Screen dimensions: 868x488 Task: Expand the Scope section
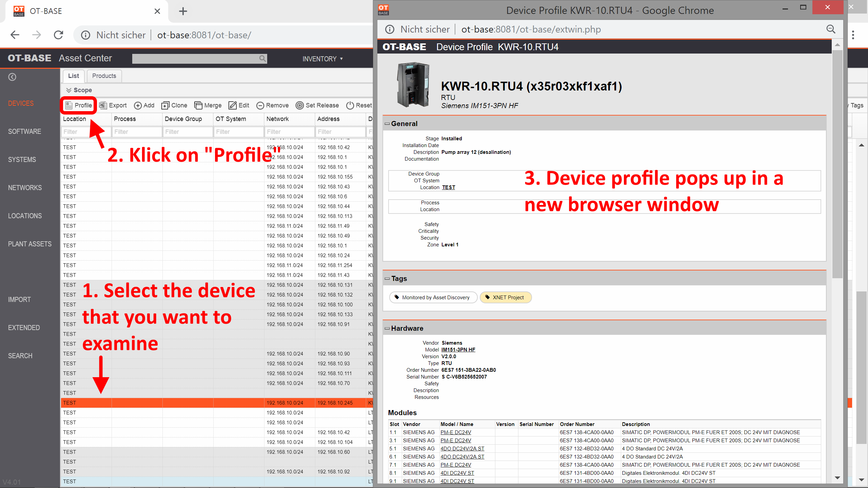[x=79, y=90]
